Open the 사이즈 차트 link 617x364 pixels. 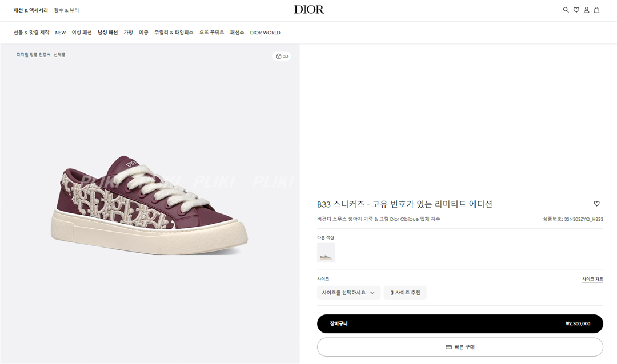[x=592, y=280]
